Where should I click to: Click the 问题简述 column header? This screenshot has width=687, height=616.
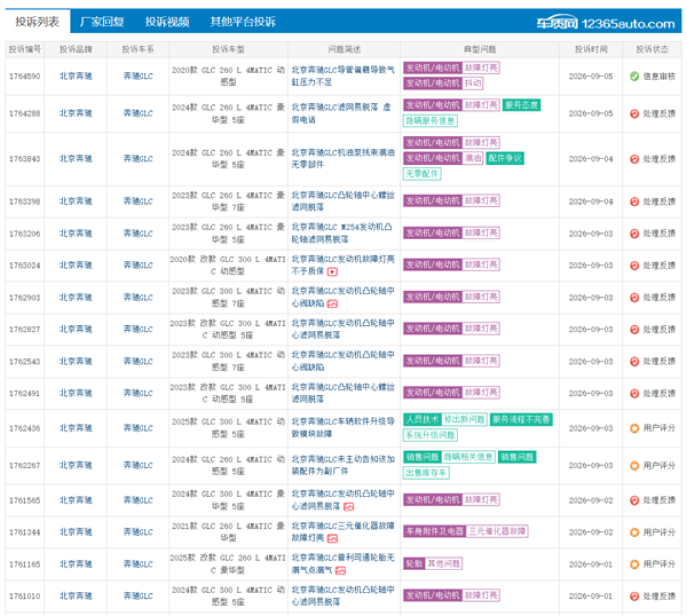click(x=344, y=50)
